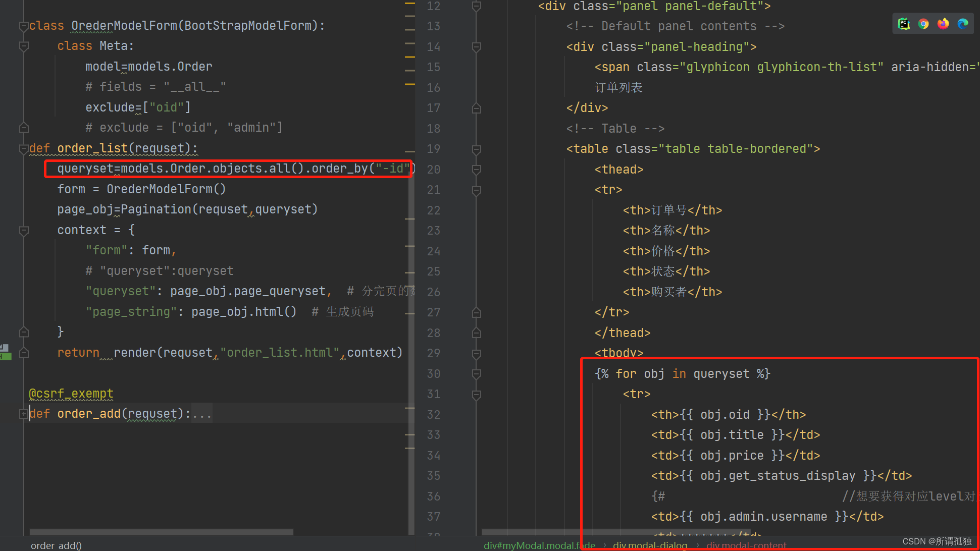
Task: Click the {% for obj in queryset %} tag
Action: [683, 374]
